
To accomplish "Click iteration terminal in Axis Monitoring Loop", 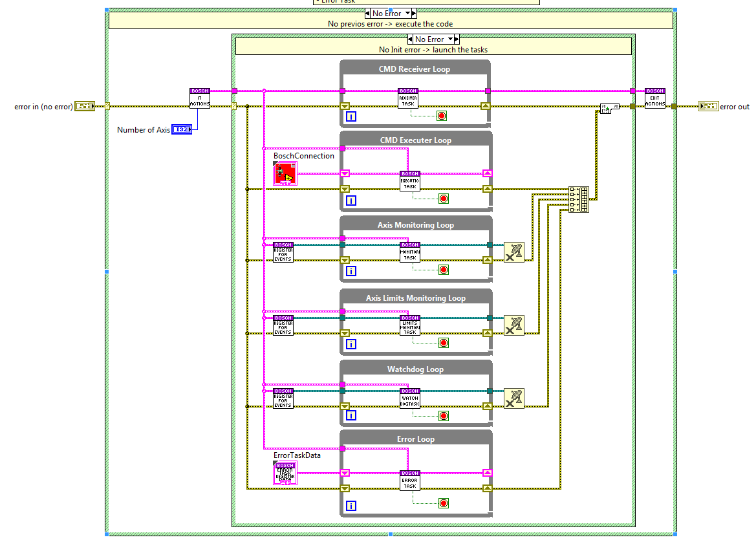I will (351, 271).
